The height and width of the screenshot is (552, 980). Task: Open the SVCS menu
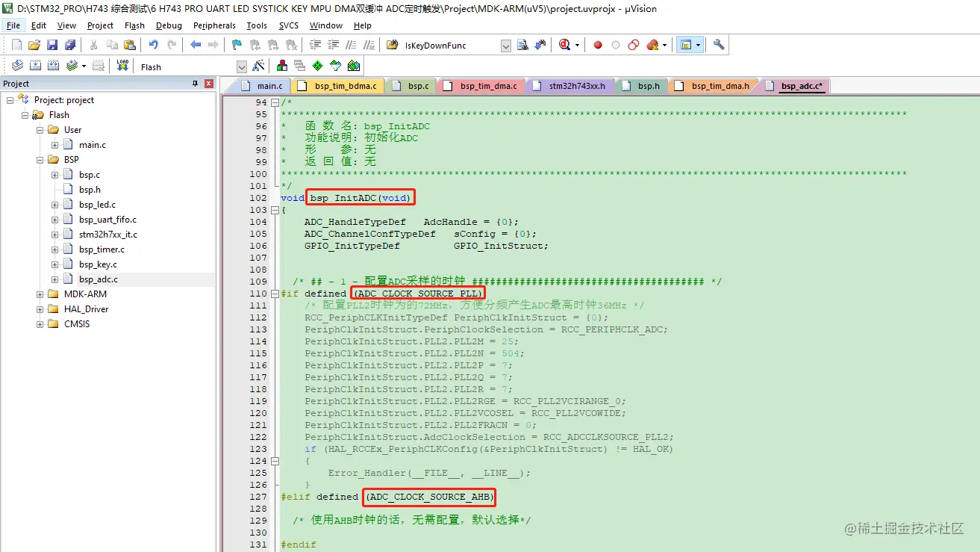click(x=289, y=25)
